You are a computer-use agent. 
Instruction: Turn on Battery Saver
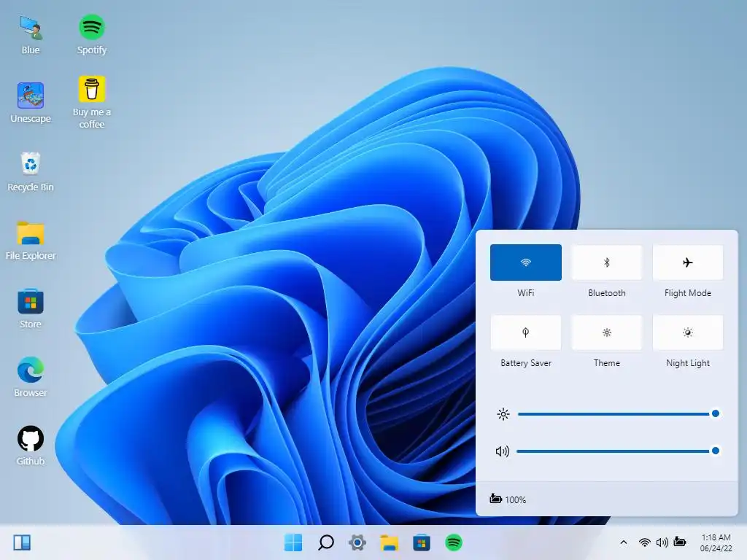coord(525,332)
